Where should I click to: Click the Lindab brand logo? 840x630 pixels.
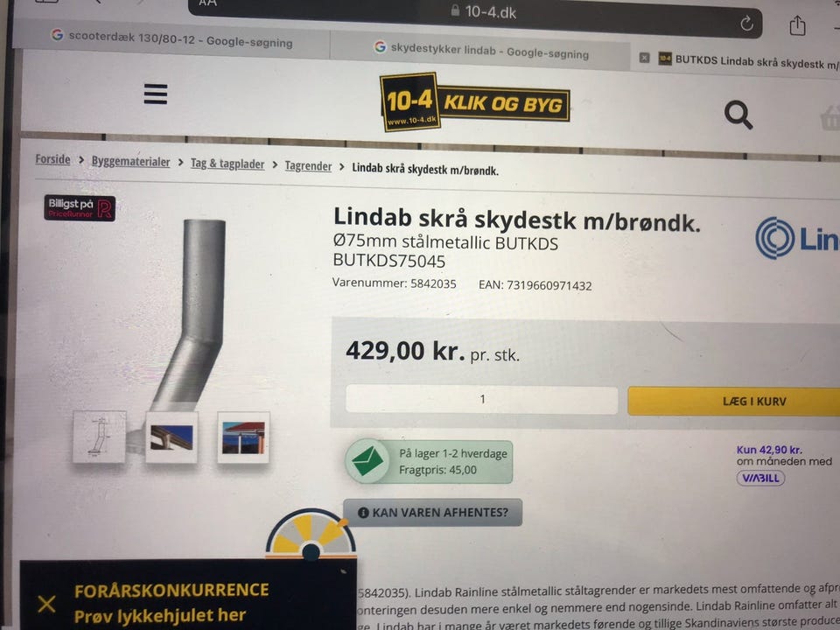point(798,238)
